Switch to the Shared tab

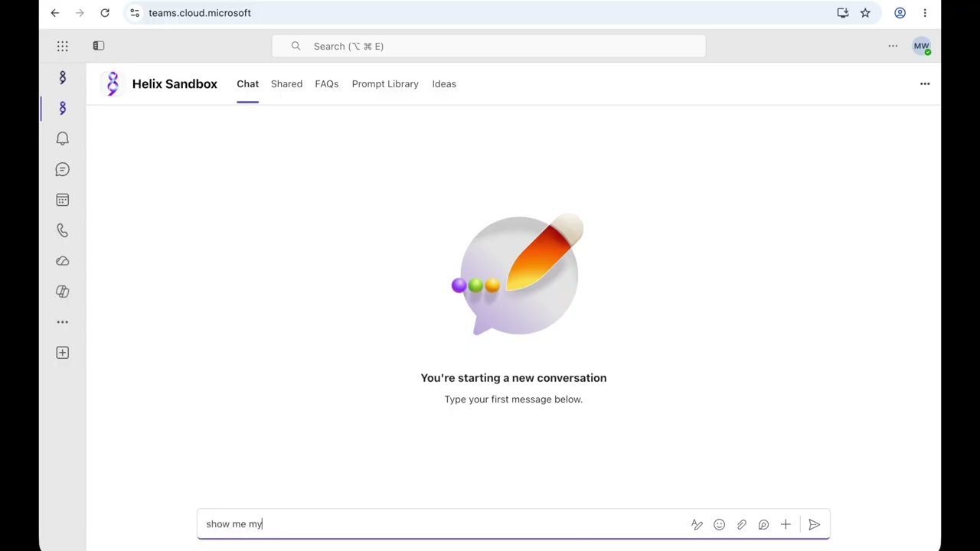(286, 84)
